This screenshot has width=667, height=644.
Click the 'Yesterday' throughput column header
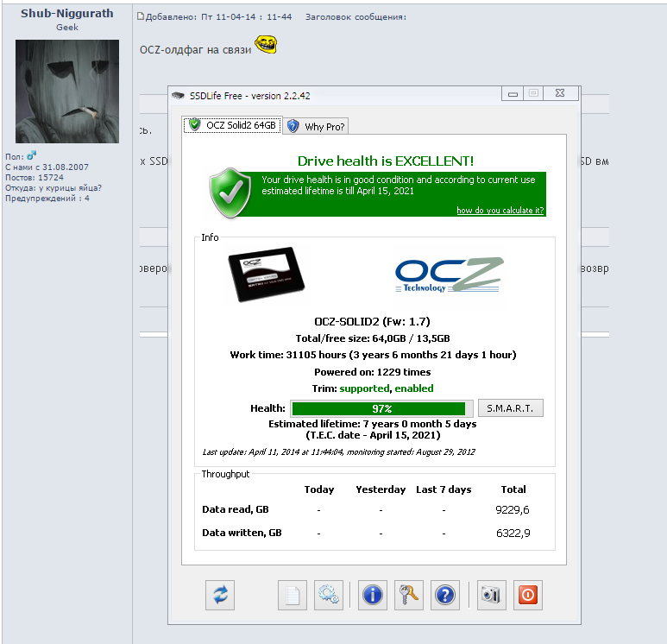(381, 489)
